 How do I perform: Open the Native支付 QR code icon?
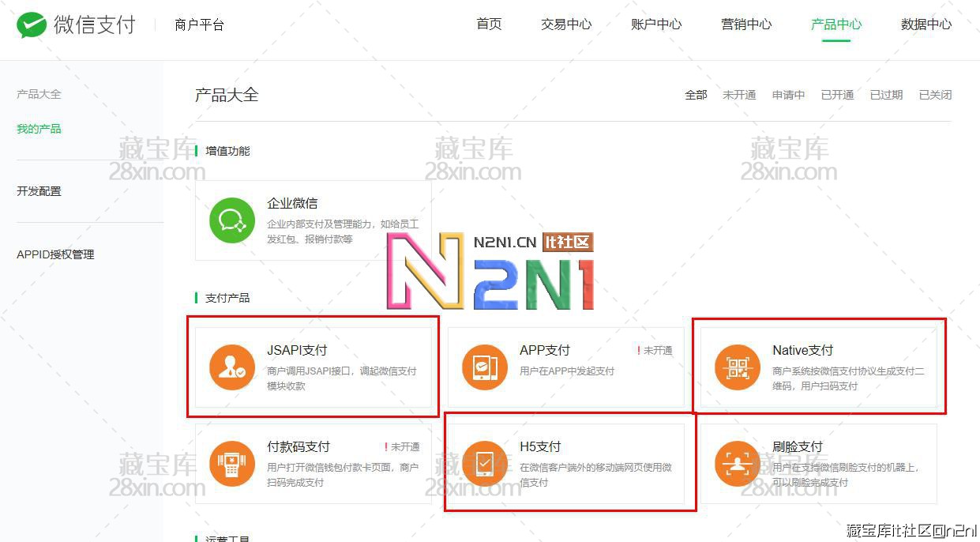(x=738, y=367)
